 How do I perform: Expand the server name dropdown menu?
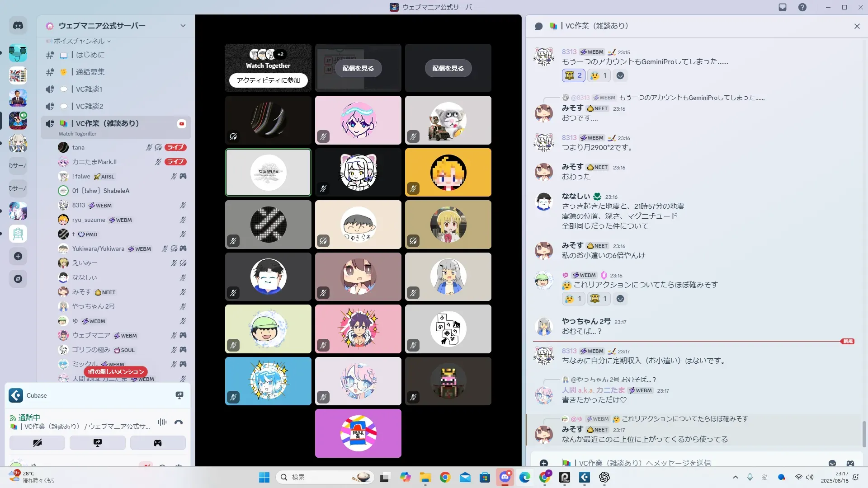183,26
